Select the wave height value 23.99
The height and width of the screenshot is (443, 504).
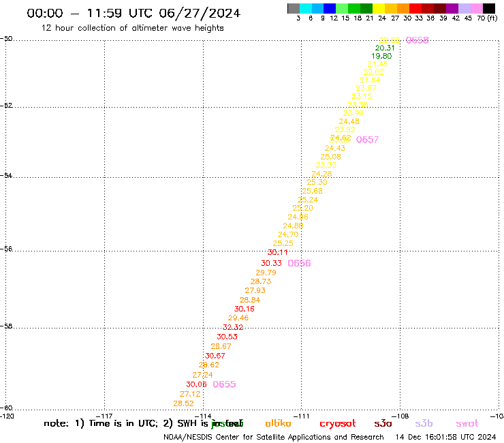353,113
